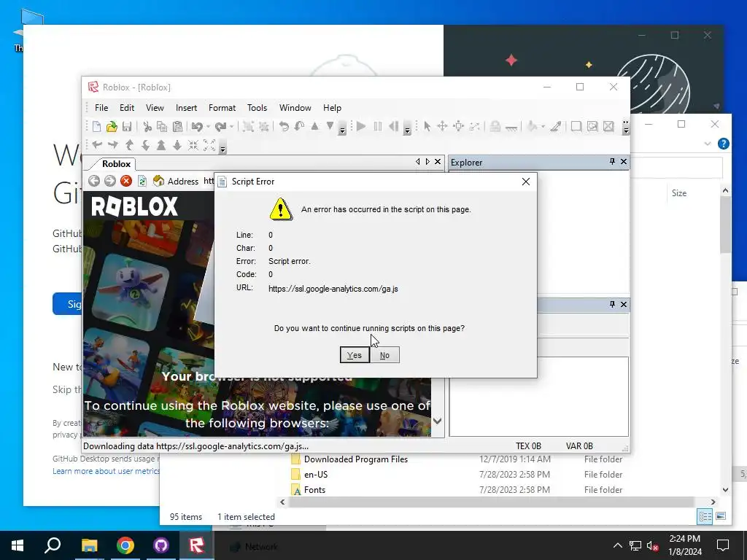
Task: Expand the run toolbar overflow options
Action: pos(407,130)
